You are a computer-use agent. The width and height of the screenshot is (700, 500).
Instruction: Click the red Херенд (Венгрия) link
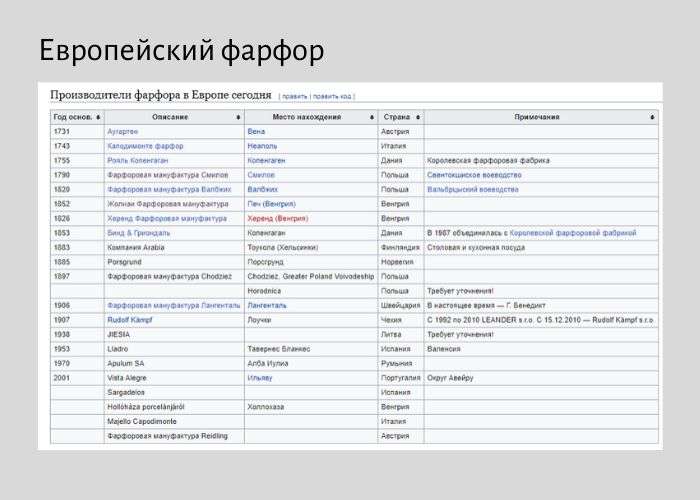point(278,218)
